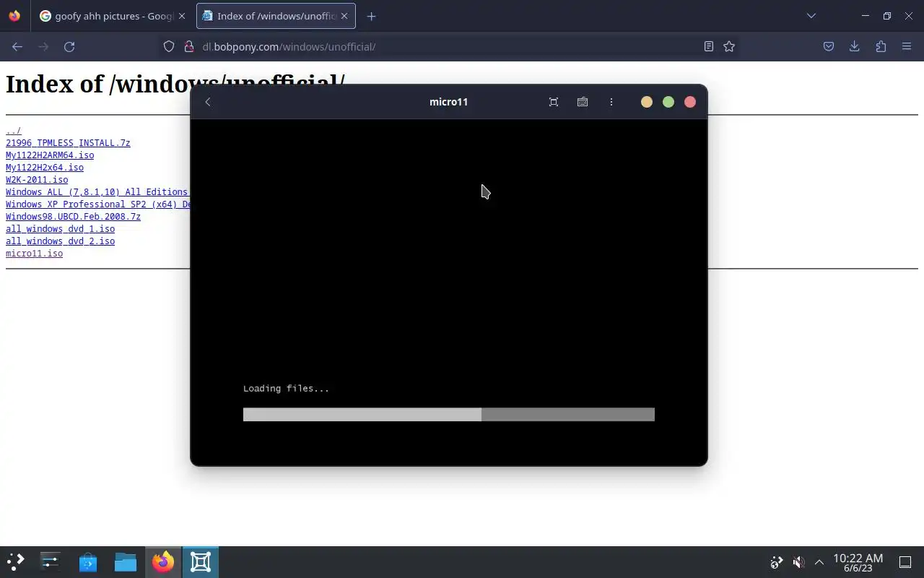Restore down the Firefox window
924x578 pixels.
(887, 16)
